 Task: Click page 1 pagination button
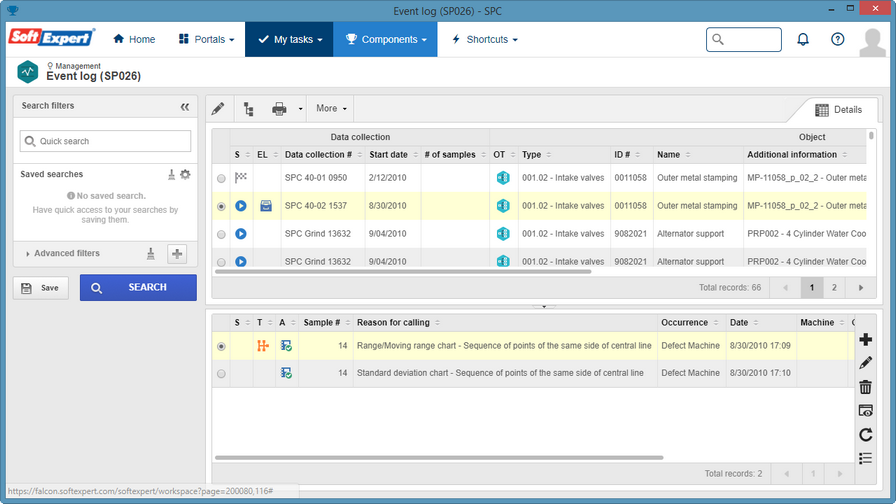point(811,287)
